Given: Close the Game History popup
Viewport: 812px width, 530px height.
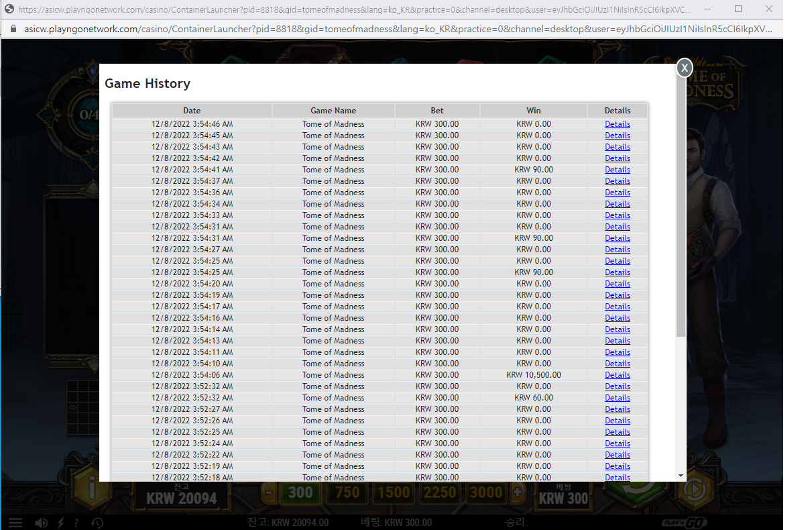Looking at the screenshot, I should 684,68.
